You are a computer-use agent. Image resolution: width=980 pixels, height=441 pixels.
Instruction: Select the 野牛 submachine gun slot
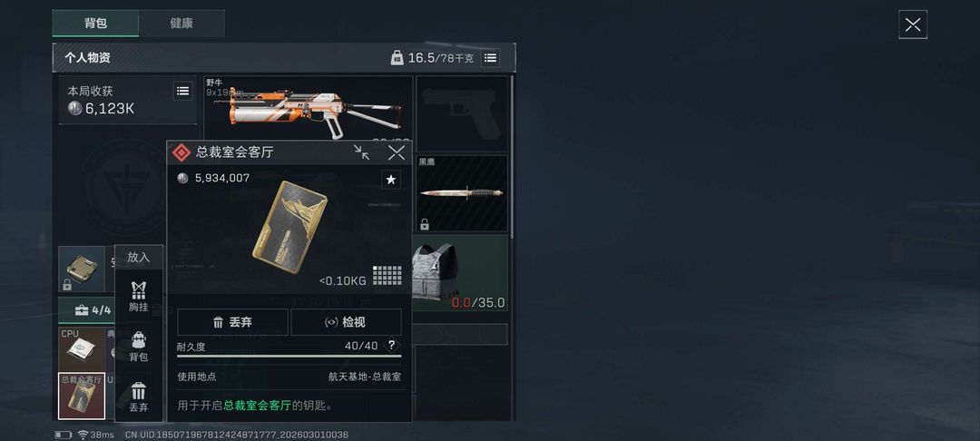coord(309,109)
